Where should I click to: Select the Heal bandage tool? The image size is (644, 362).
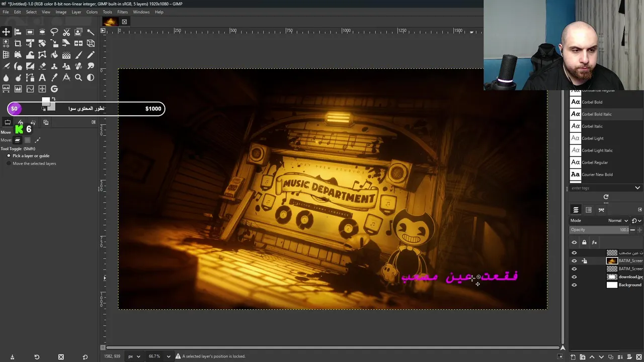point(78,66)
